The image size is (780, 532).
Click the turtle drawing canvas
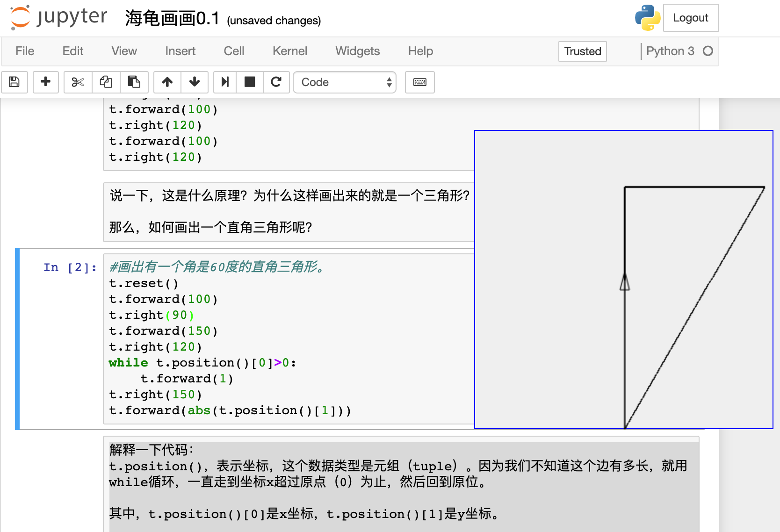pyautogui.click(x=623, y=280)
